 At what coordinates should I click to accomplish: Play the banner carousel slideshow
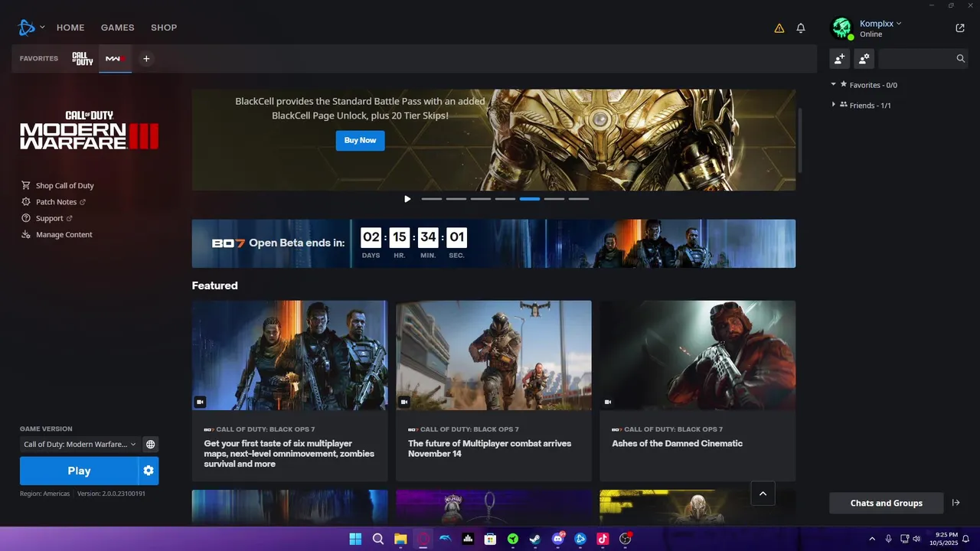pos(407,199)
